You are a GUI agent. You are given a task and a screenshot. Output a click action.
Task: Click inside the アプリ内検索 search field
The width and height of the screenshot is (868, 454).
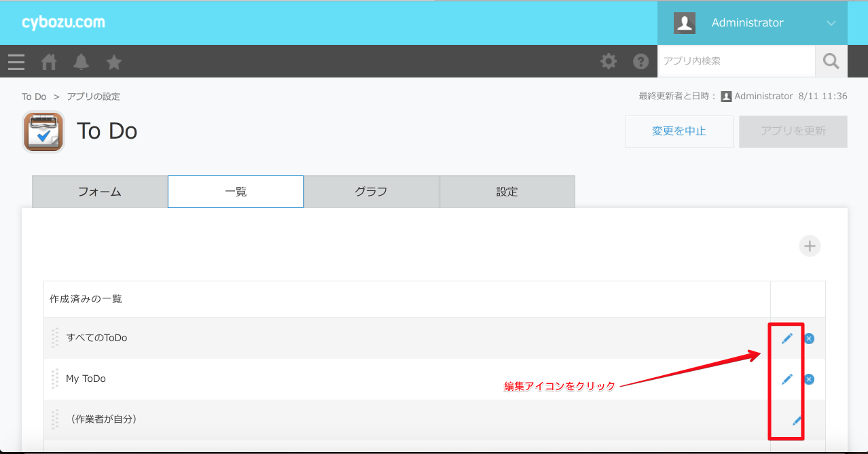click(x=736, y=61)
